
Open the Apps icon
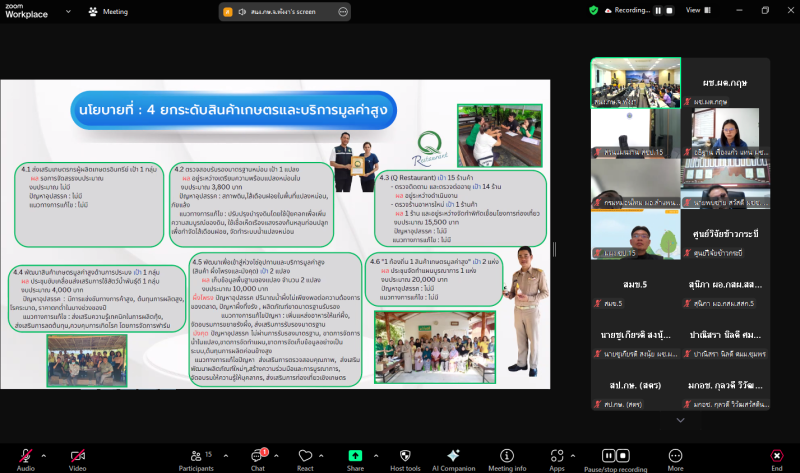557,454
